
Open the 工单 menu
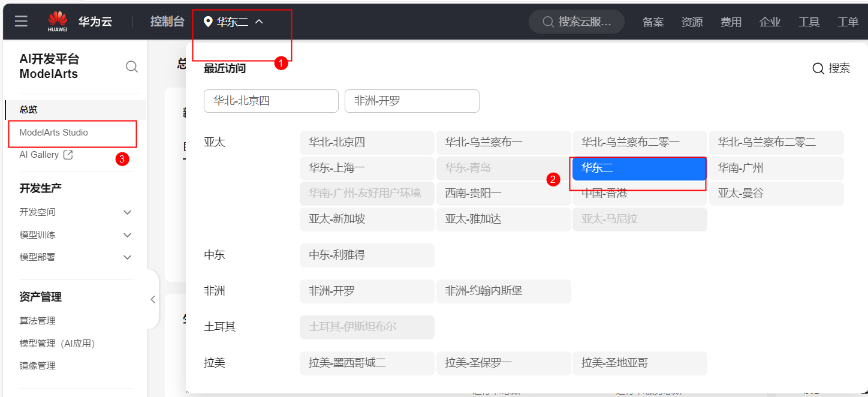pyautogui.click(x=848, y=22)
